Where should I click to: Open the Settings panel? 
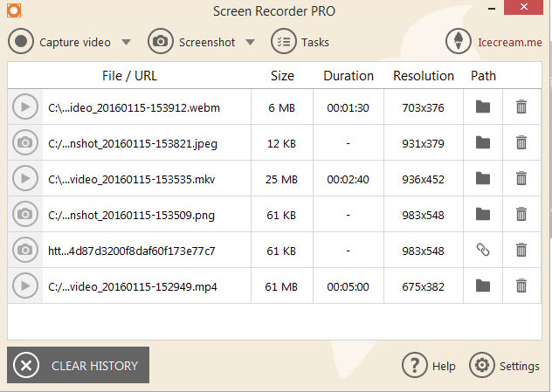point(505,366)
